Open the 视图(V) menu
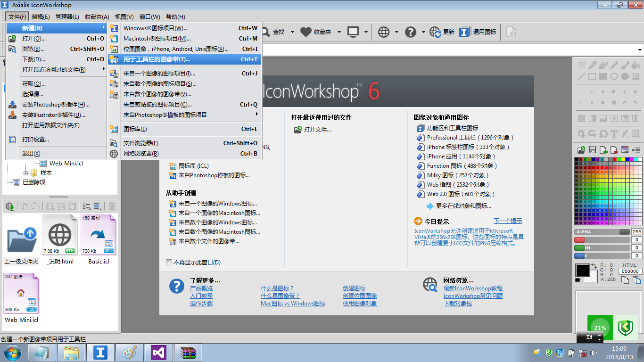Screen dimensions: 644x362 point(124,17)
